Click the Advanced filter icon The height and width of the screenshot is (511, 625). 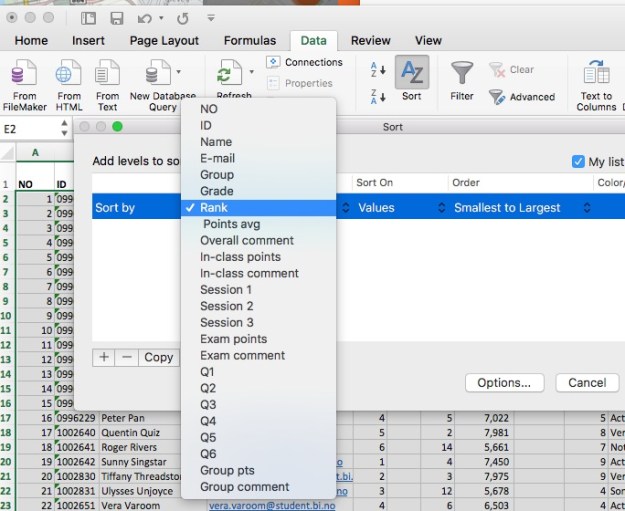tap(497, 97)
